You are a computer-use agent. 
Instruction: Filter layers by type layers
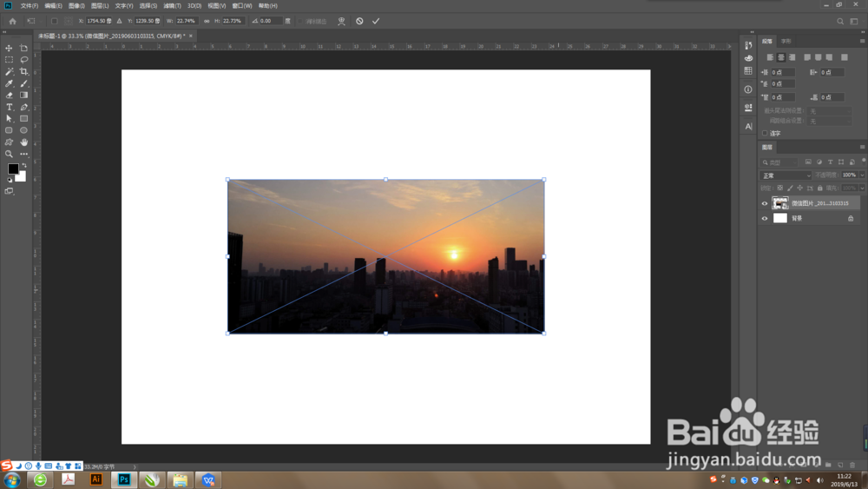pos(831,162)
